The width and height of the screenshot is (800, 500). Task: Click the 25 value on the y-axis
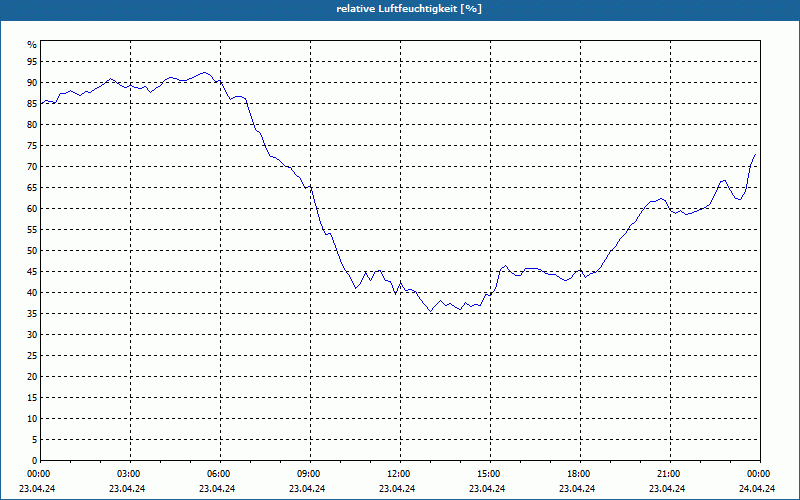tap(32, 356)
